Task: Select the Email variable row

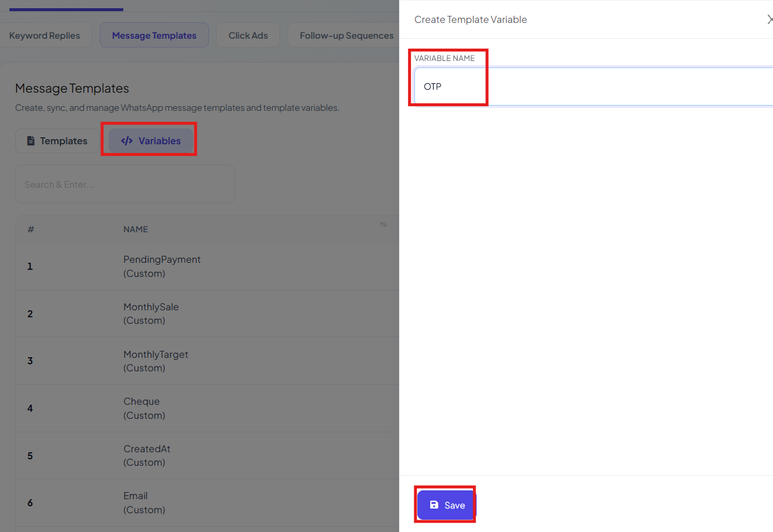Action: [x=207, y=503]
